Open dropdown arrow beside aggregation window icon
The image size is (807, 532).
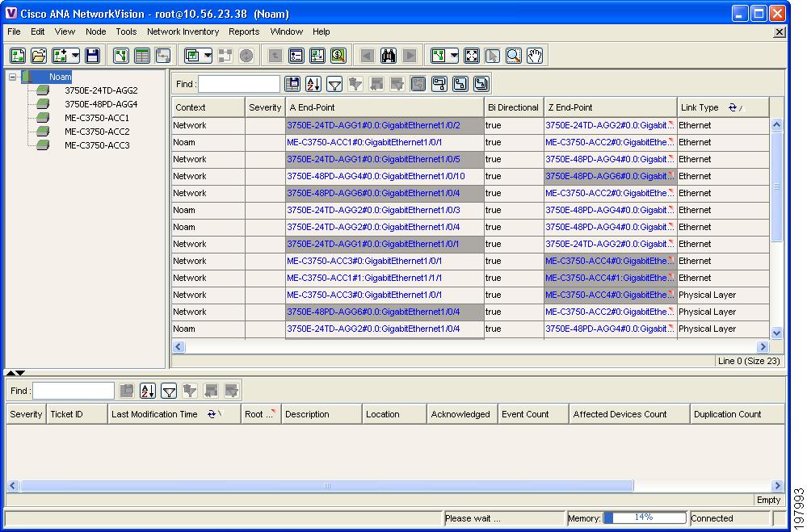click(x=208, y=56)
